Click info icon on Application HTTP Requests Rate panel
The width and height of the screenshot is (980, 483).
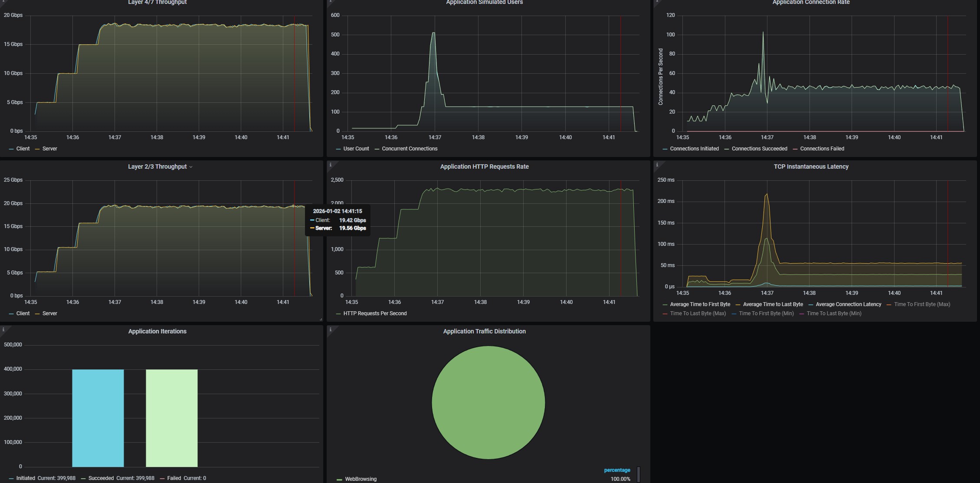331,165
